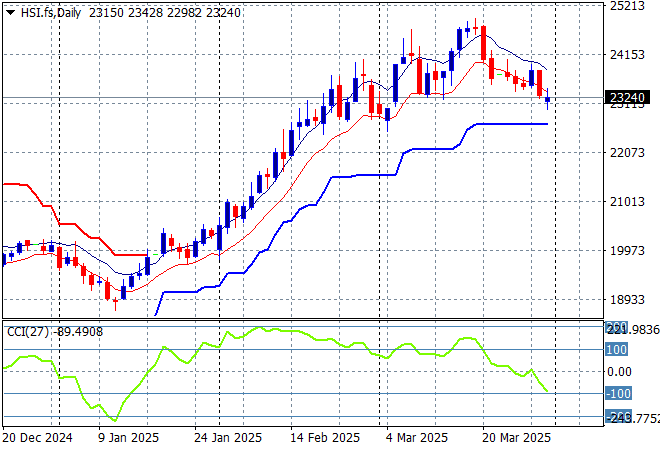This screenshot has height=450, width=660.
Task: Click the 22073 price scale label
Action: coord(626,153)
